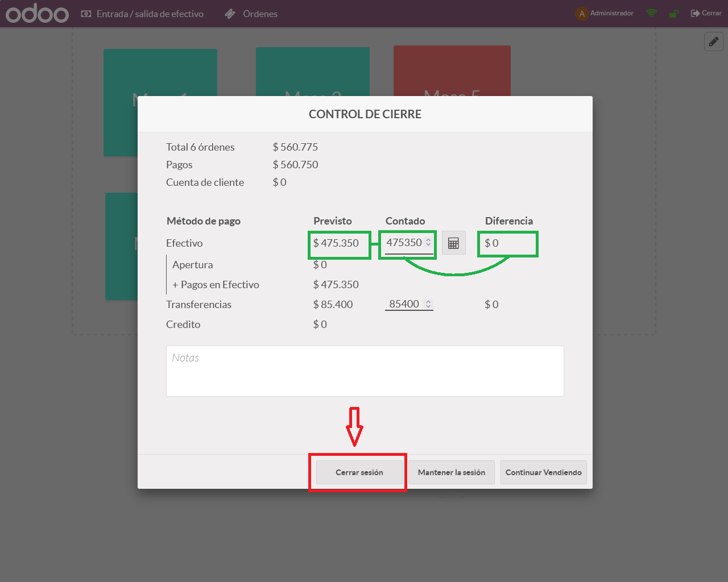Open Entrada / salida de efectivo
Image resolution: width=728 pixels, height=582 pixels.
[x=142, y=14]
